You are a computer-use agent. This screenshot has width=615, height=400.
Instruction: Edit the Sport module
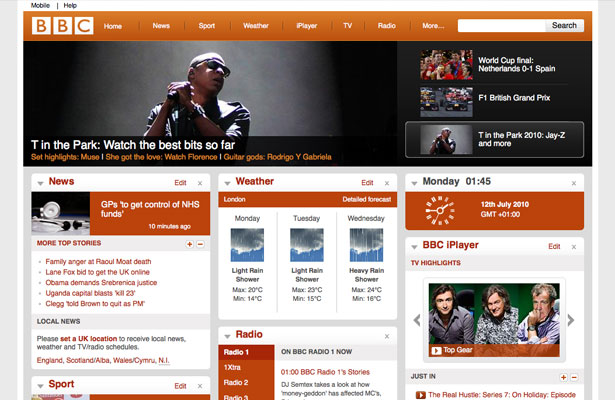180,386
